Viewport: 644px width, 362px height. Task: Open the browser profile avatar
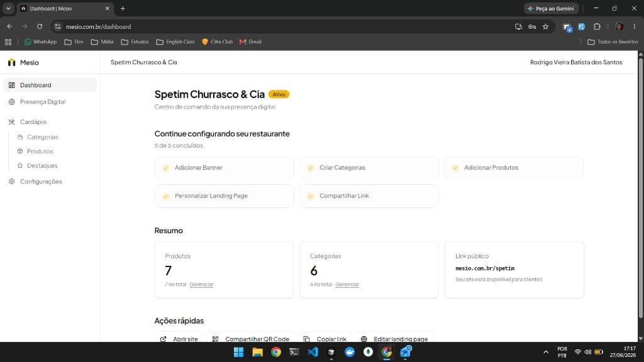619,26
